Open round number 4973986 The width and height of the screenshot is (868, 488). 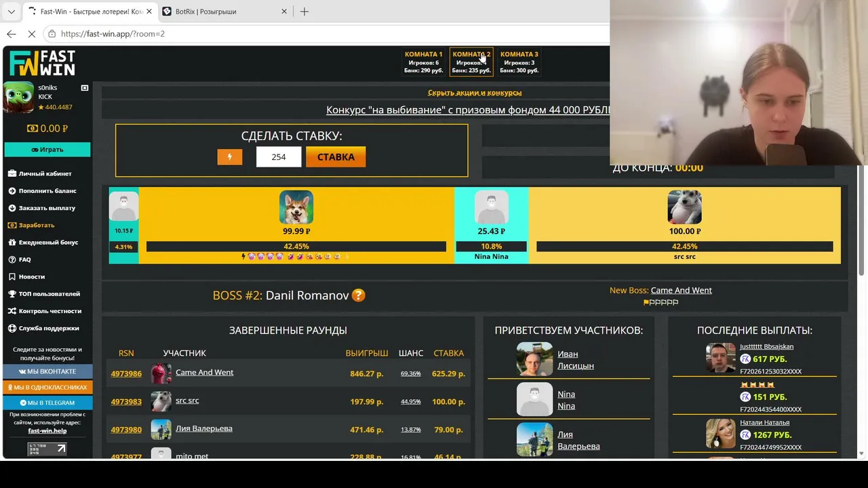(126, 373)
